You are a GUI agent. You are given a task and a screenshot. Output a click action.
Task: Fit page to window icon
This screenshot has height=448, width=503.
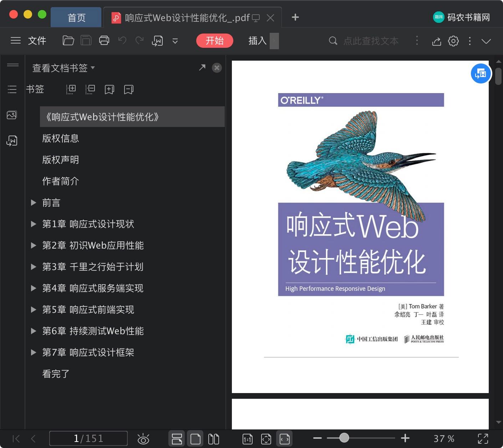tap(266, 439)
